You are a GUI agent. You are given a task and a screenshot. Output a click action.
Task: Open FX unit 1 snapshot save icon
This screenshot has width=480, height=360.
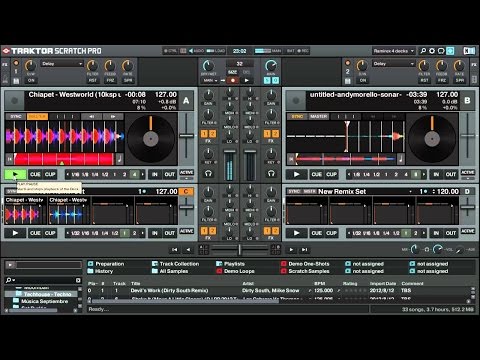[16, 81]
